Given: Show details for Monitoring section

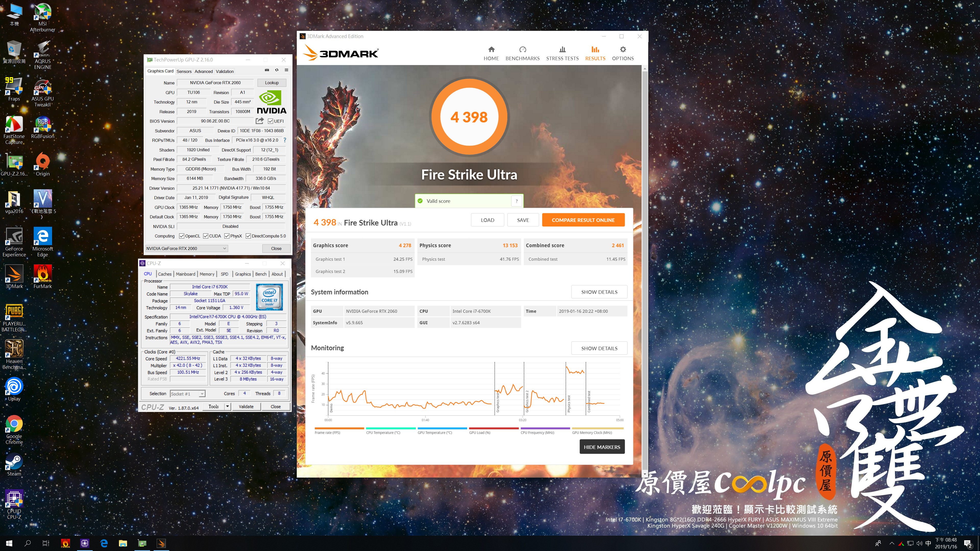Looking at the screenshot, I should [x=599, y=348].
